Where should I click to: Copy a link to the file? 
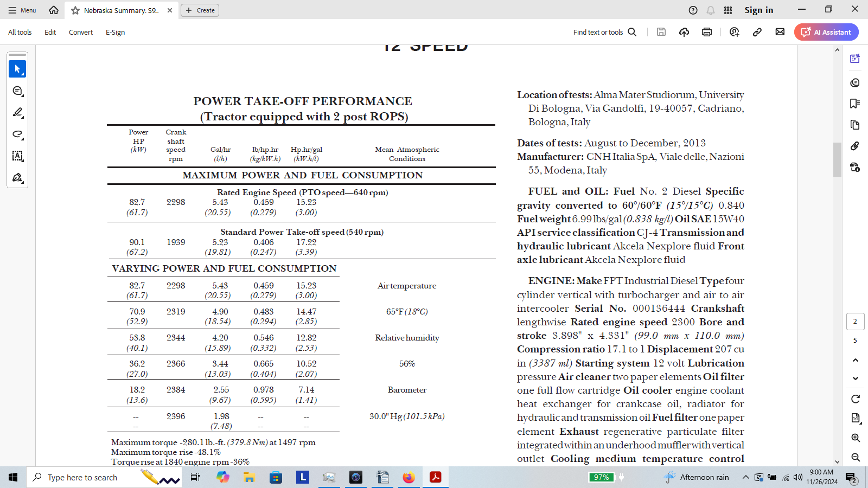point(757,32)
